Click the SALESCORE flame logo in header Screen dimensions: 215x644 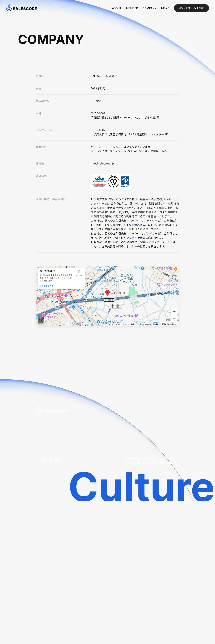click(x=22, y=8)
